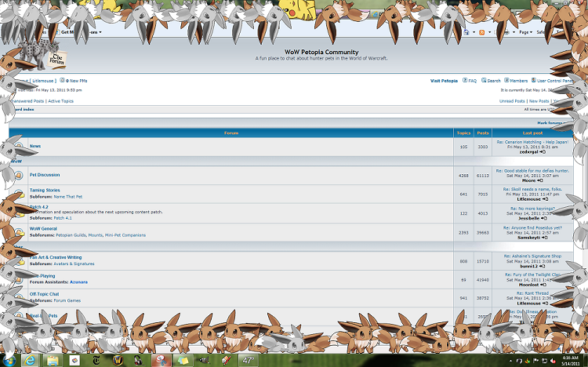The height and width of the screenshot is (367, 588).
Task: Open 'Re: Skoll needs a name, folks.' post
Action: pos(532,190)
